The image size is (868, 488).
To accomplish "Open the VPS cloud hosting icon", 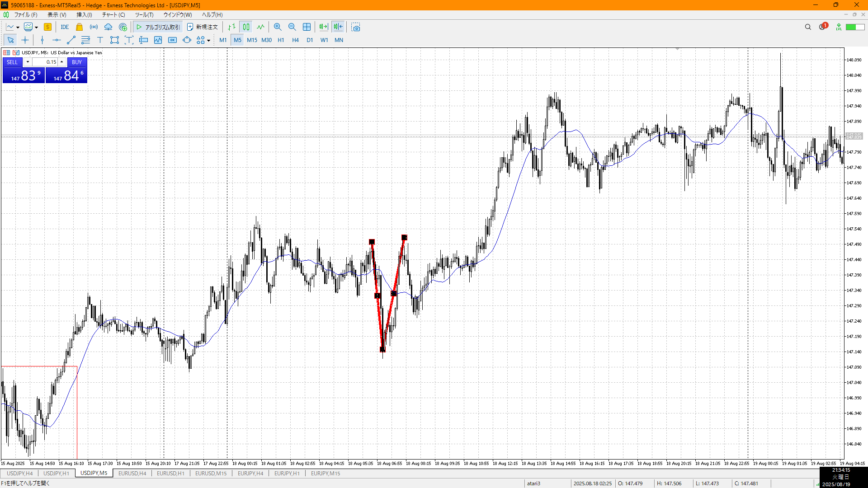I will click(108, 27).
